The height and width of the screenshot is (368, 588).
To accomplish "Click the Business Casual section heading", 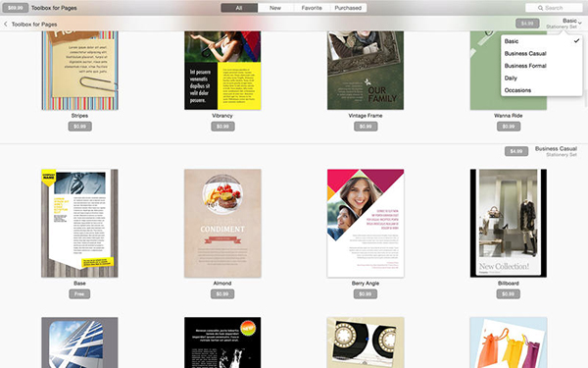I will (x=556, y=149).
